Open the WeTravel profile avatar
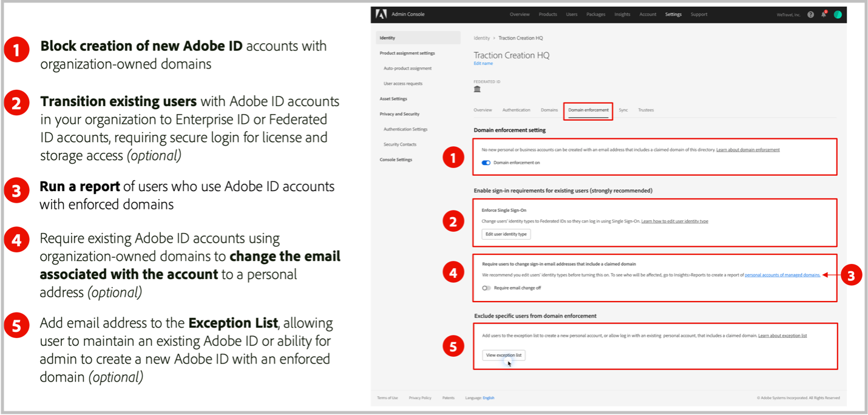 coord(838,14)
